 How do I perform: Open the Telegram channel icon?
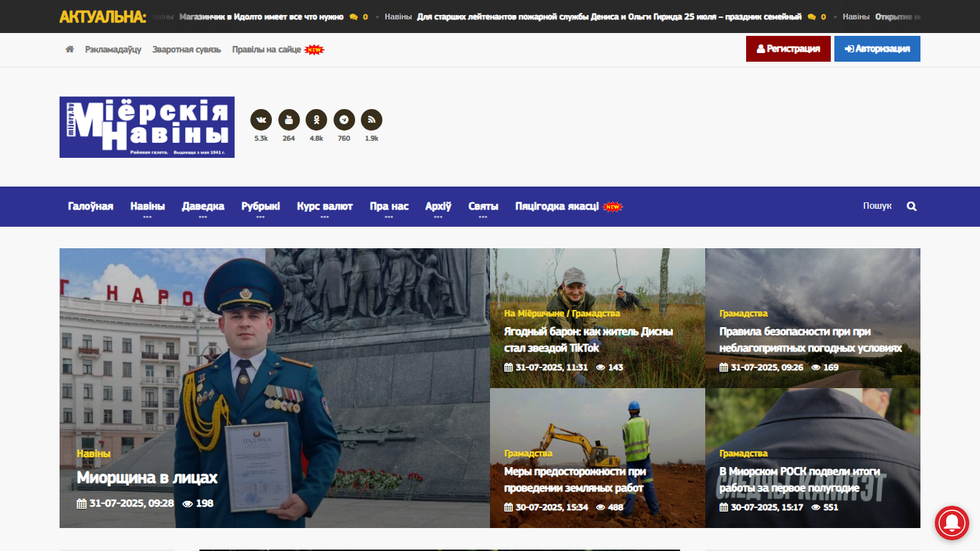point(344,120)
